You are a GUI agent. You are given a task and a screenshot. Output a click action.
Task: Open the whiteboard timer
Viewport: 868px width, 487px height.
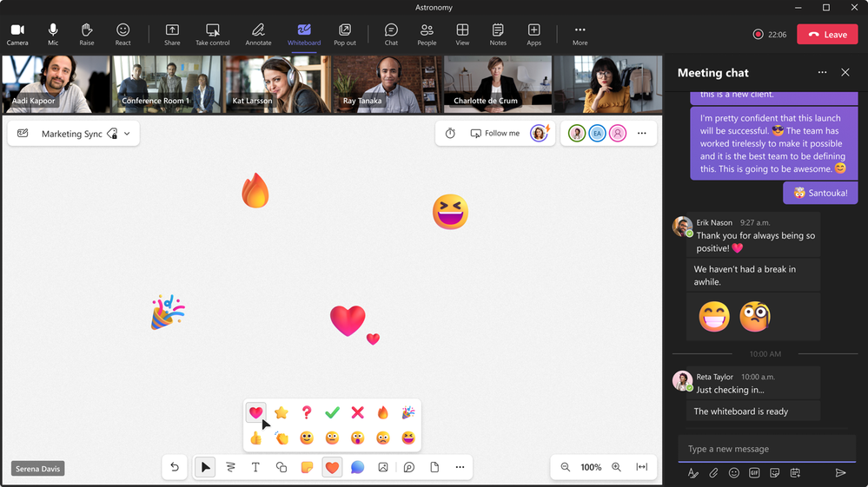pos(450,133)
